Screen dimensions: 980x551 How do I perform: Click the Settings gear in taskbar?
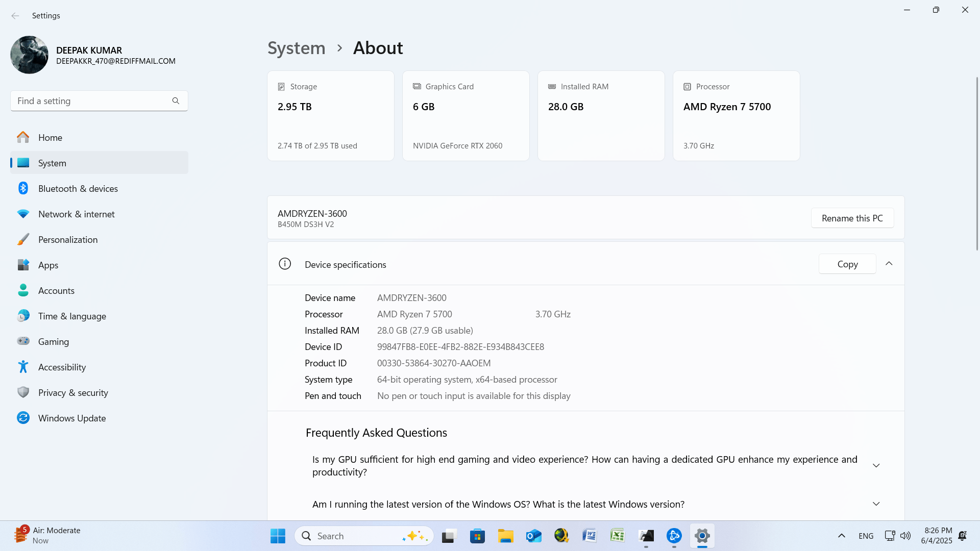(x=702, y=536)
